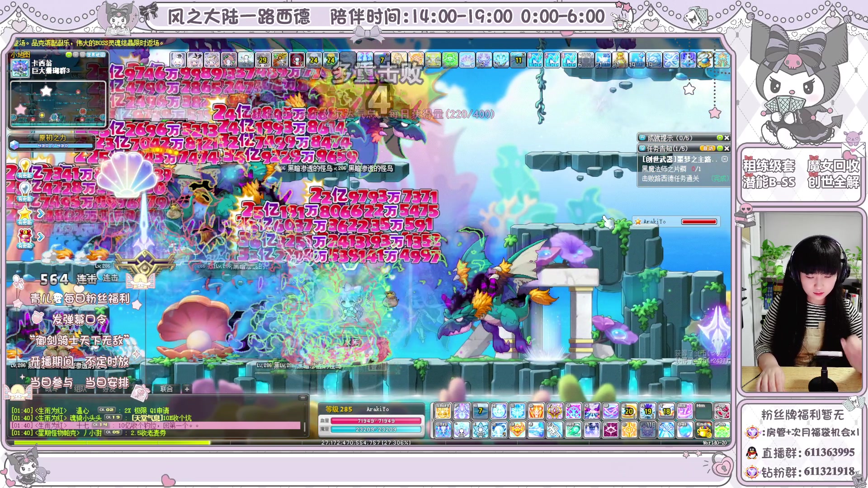Viewport: 868px width, 488px height.
Task: Use the Alt green jump skill
Action: coord(573,430)
